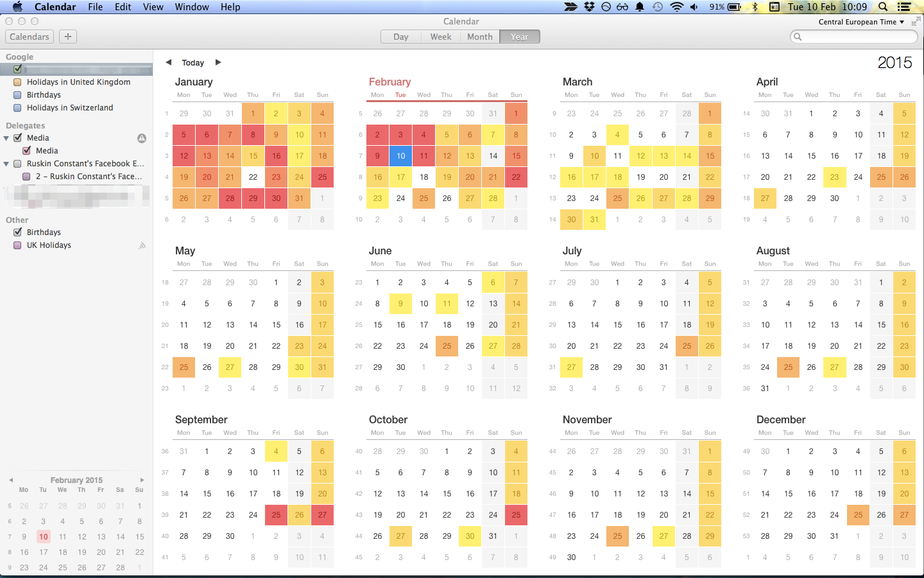The width and height of the screenshot is (924, 578).
Task: Click the Delegates section header
Action: tap(26, 125)
